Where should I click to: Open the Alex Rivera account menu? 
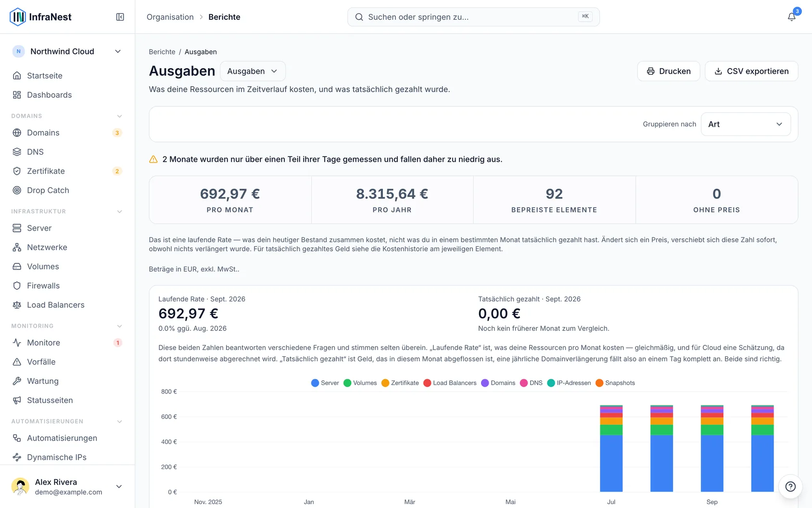pyautogui.click(x=67, y=487)
